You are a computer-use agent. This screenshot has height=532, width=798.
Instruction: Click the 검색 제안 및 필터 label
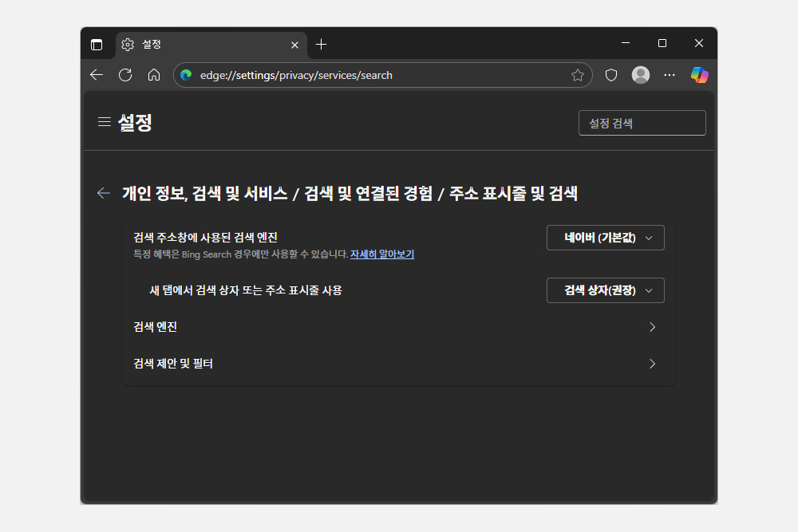173,364
